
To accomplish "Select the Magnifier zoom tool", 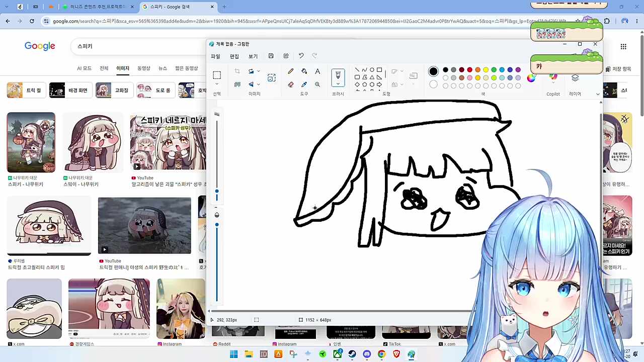I will tap(317, 84).
